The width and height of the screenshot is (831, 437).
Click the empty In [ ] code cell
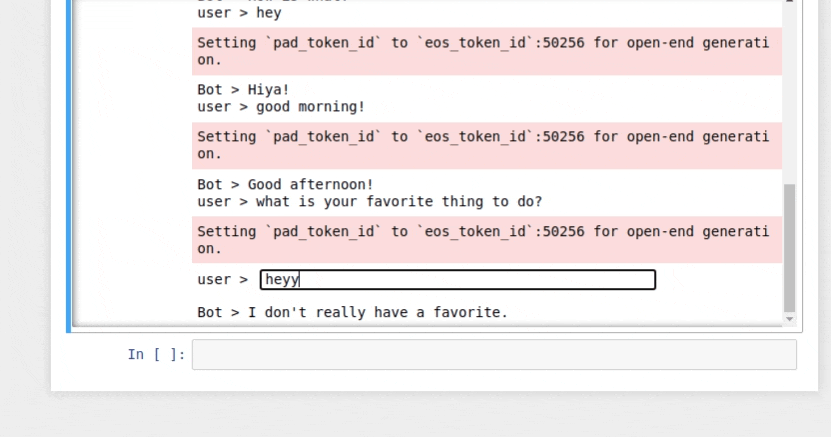(x=494, y=354)
